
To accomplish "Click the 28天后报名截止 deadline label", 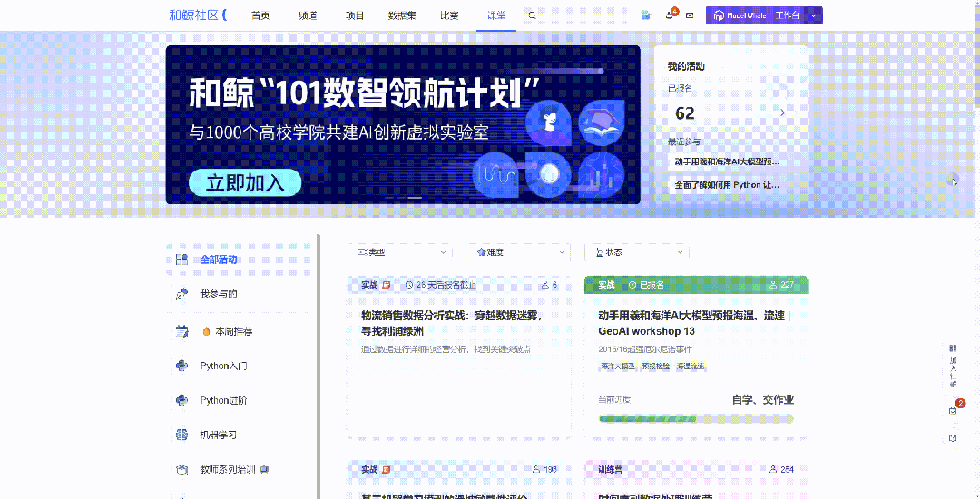I will [x=441, y=285].
